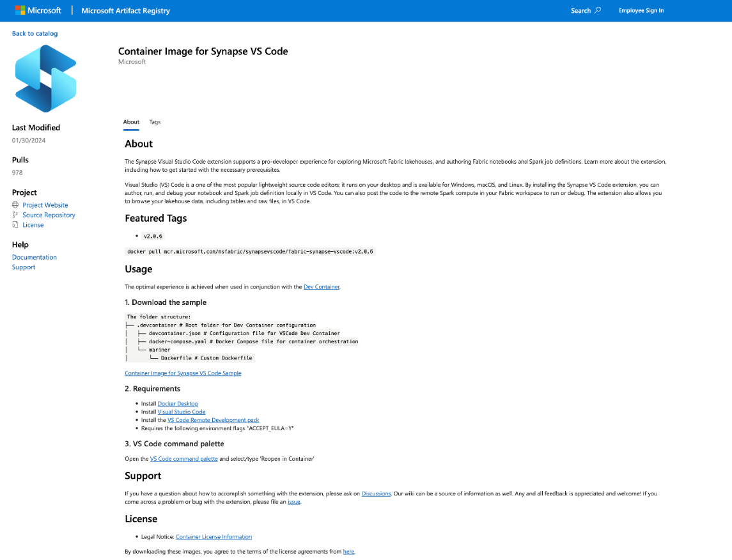Open the issue link

pos(294,502)
